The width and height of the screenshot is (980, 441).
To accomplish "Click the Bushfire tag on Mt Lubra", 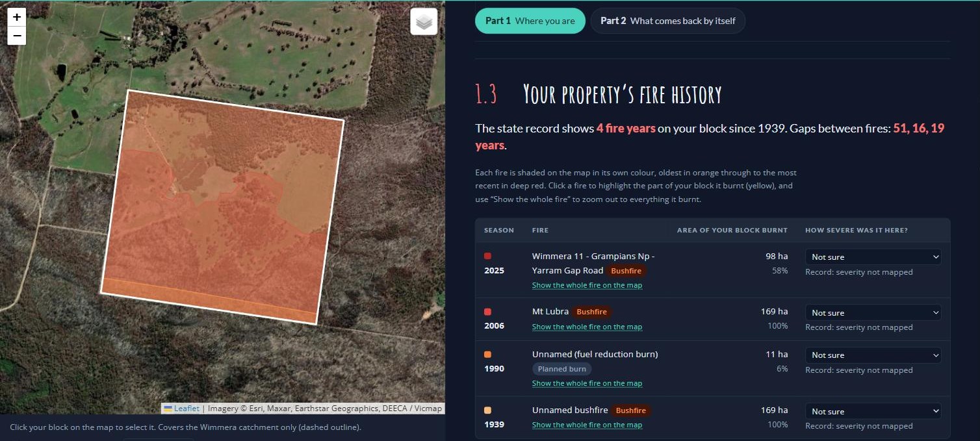I will pos(591,312).
